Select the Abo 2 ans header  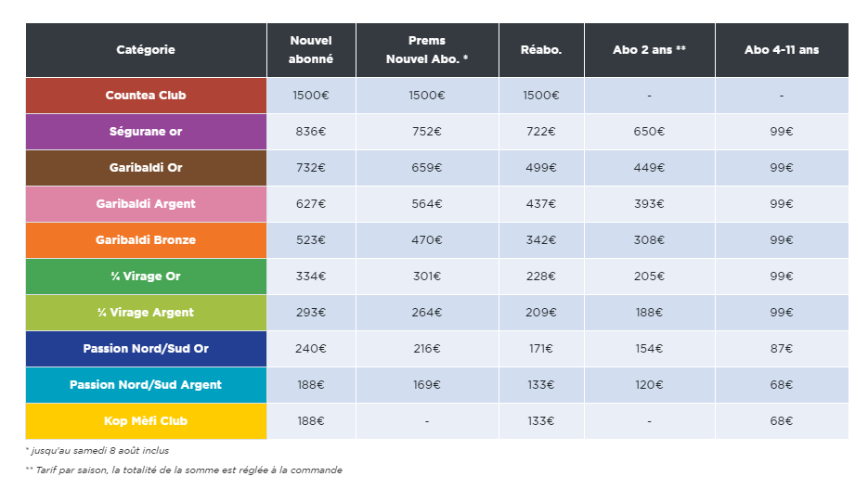pyautogui.click(x=649, y=50)
